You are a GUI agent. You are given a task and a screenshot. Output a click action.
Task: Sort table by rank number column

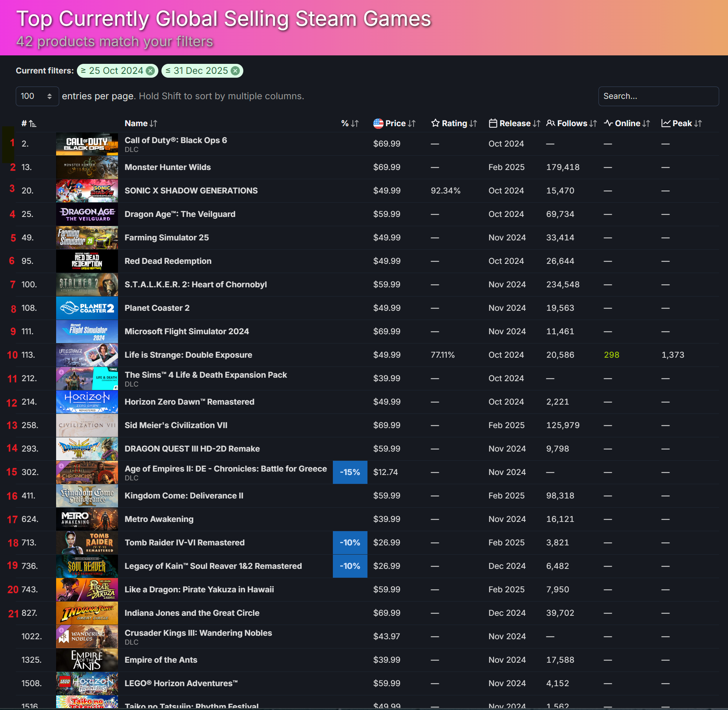click(29, 123)
